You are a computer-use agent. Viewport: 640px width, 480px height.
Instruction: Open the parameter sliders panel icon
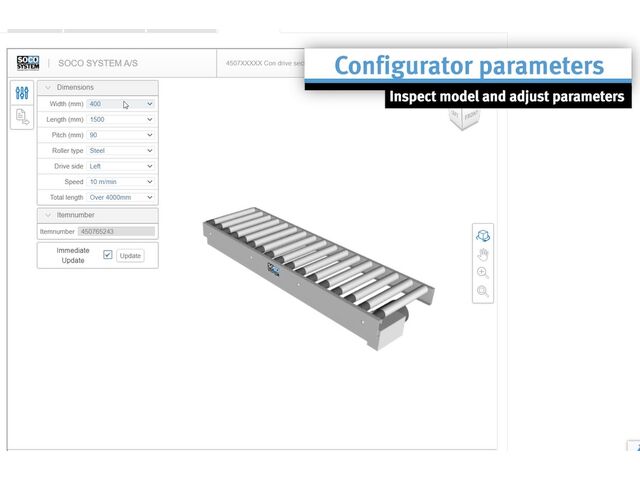coord(22,93)
